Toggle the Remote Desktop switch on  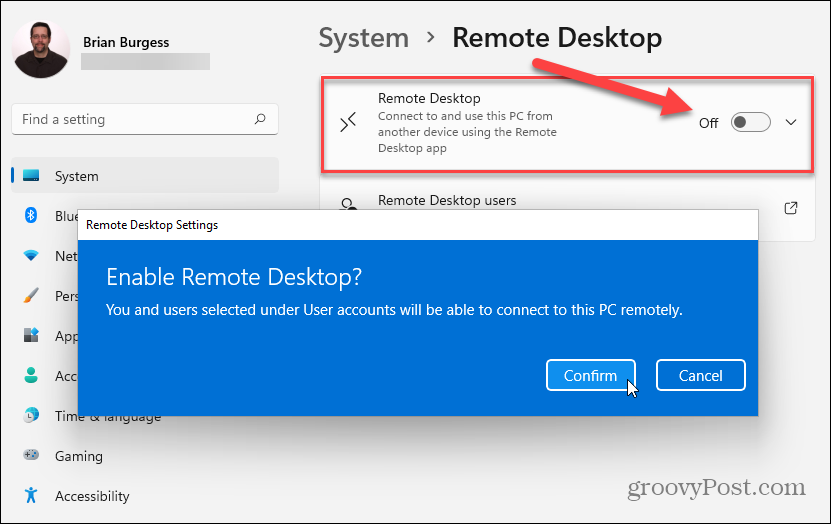750,123
